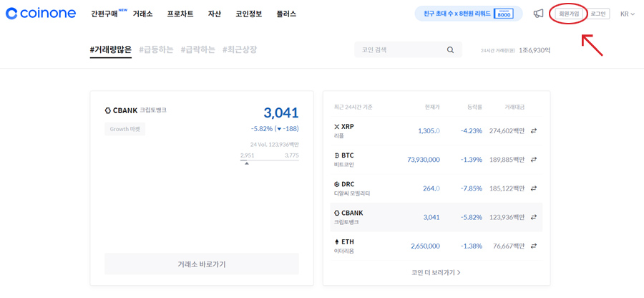Image resolution: width=644 pixels, height=298 pixels.
Task: Click the CBANK icon in the left card
Action: point(108,110)
